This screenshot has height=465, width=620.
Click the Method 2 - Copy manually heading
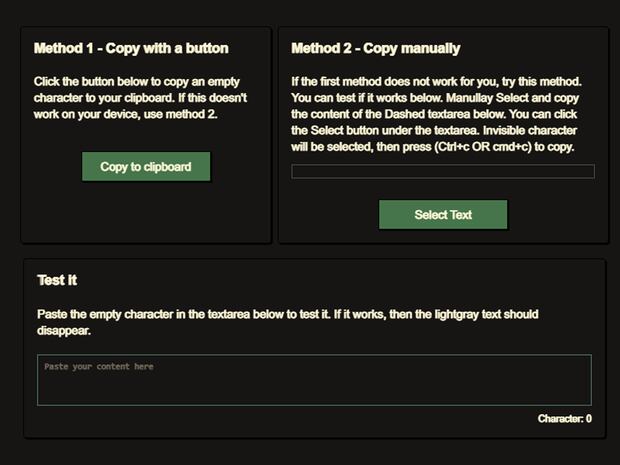[375, 48]
